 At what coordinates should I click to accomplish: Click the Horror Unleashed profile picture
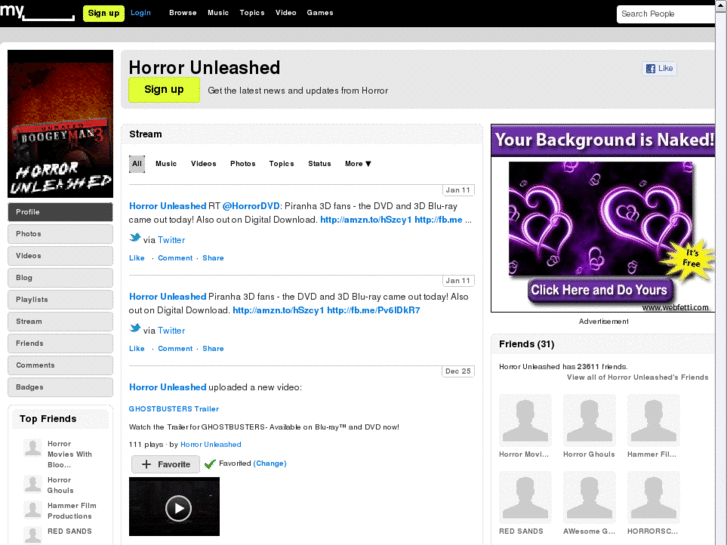click(60, 124)
